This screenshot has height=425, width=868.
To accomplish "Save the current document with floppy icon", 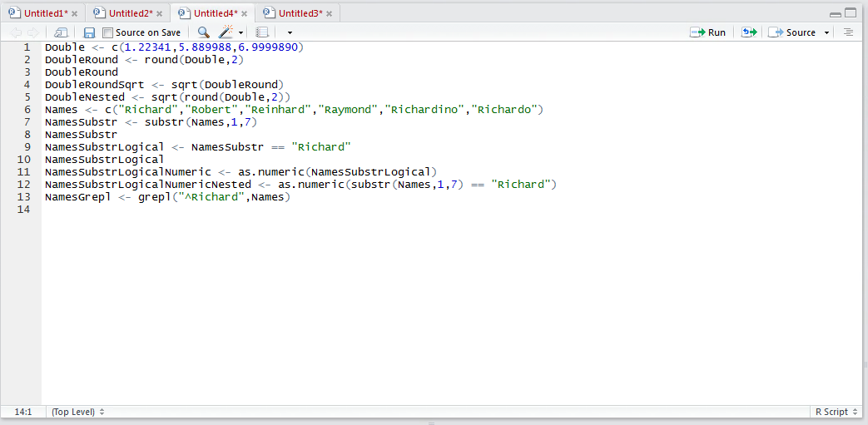I will click(89, 32).
